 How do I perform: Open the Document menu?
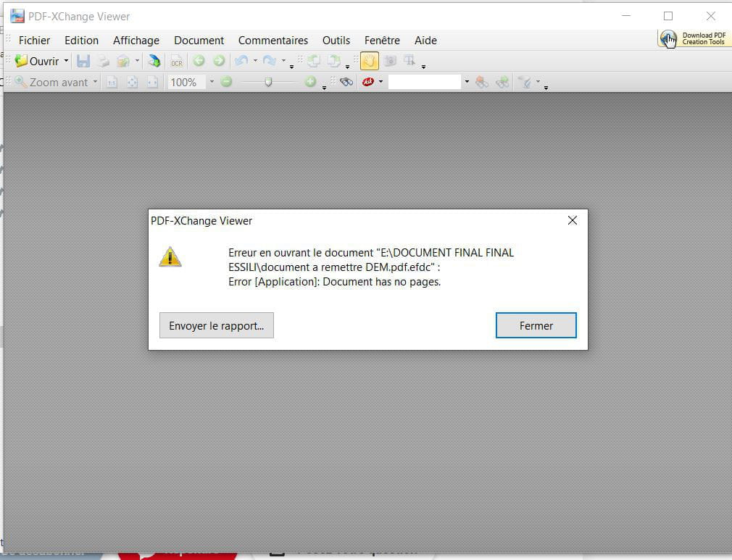click(x=199, y=41)
